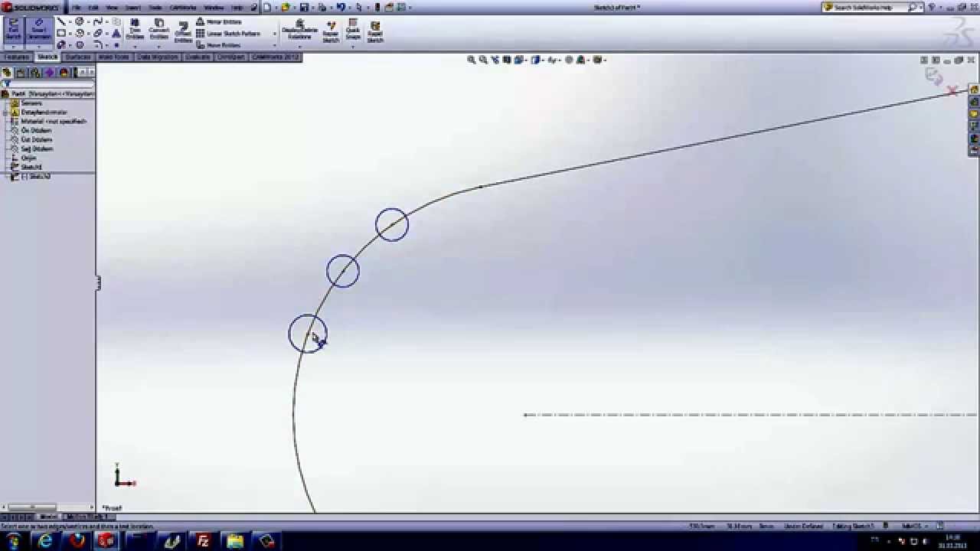Image resolution: width=980 pixels, height=551 pixels.
Task: Select Origin in feature tree
Action: pos(28,158)
